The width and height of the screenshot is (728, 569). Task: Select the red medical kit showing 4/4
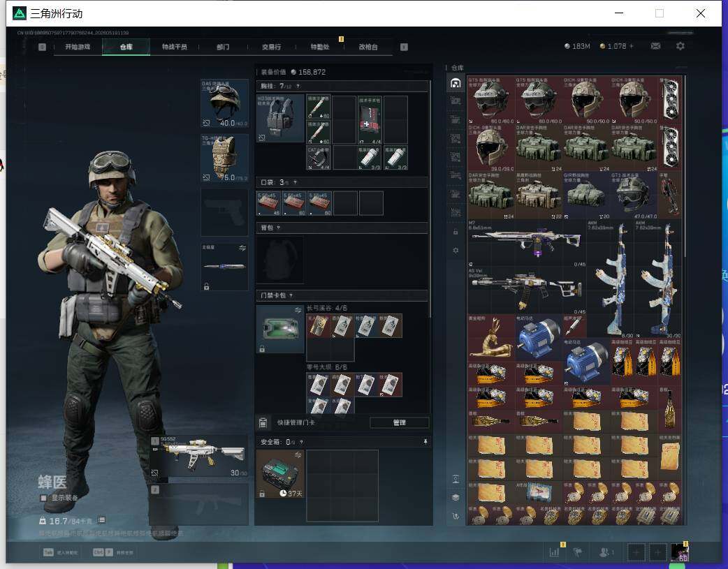pos(370,120)
